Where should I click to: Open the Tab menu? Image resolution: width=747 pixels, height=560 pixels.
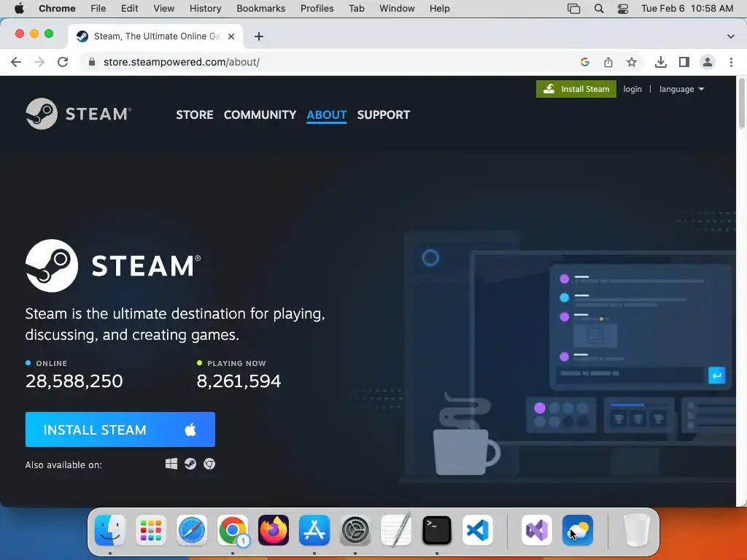point(356,9)
